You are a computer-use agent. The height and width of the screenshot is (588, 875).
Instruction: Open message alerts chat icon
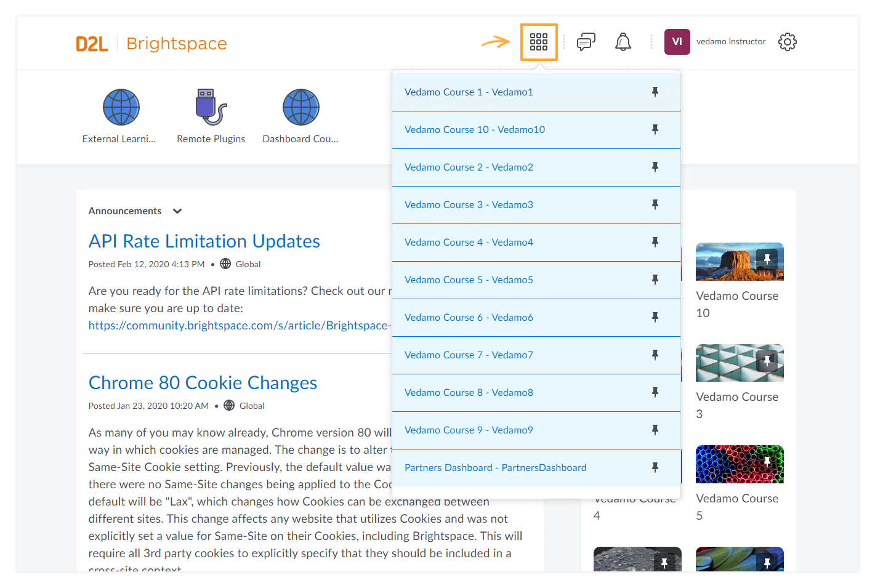click(x=586, y=42)
